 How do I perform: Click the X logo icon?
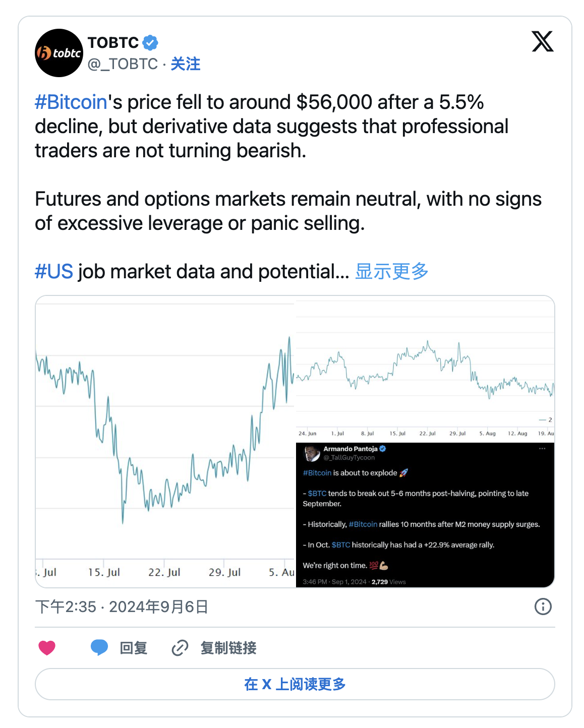tap(543, 41)
